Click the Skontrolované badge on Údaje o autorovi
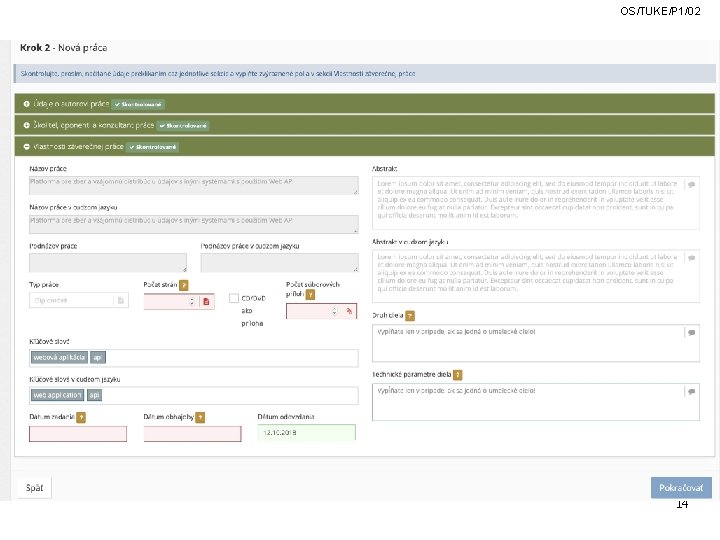This screenshot has width=720, height=540. (x=138, y=105)
